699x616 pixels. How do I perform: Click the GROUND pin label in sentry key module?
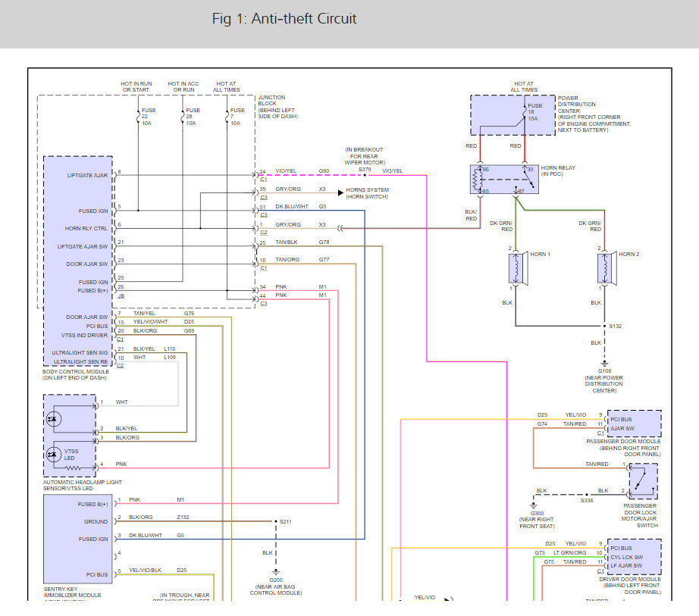point(96,521)
